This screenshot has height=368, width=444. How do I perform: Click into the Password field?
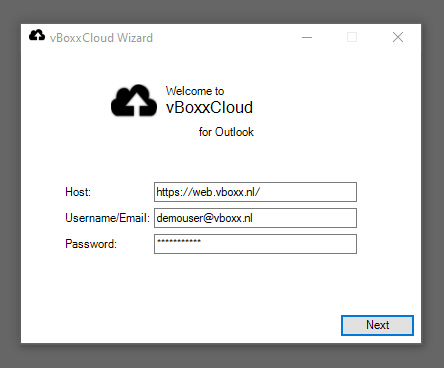255,244
